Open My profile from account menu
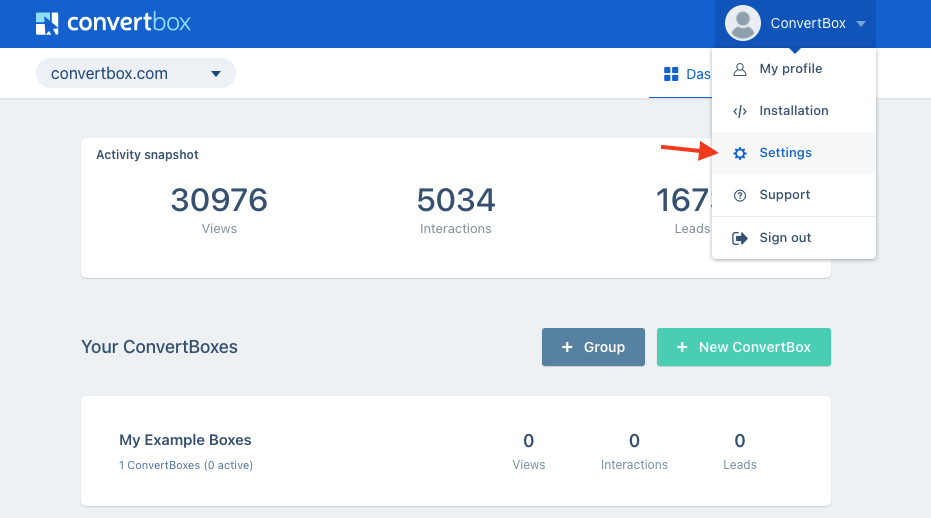The width and height of the screenshot is (931, 518). point(794,69)
